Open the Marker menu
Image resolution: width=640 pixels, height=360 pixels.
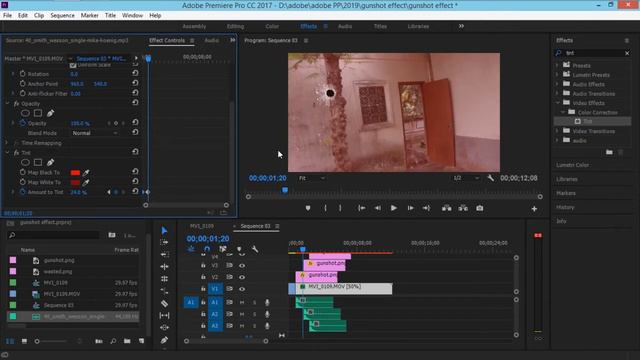click(89, 16)
